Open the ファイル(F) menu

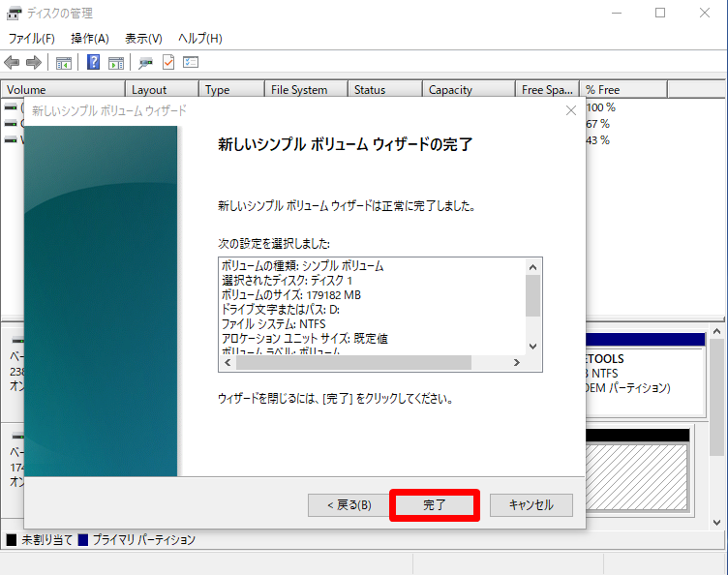point(32,38)
